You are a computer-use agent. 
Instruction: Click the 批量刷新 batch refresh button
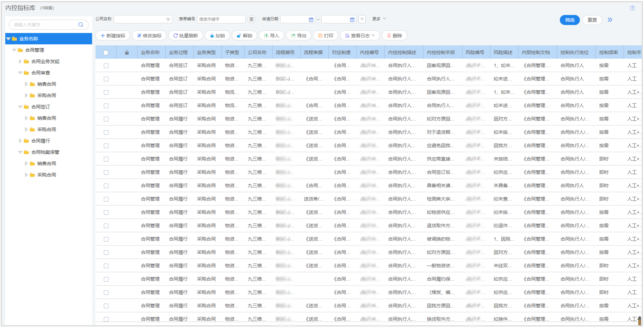tap(185, 36)
